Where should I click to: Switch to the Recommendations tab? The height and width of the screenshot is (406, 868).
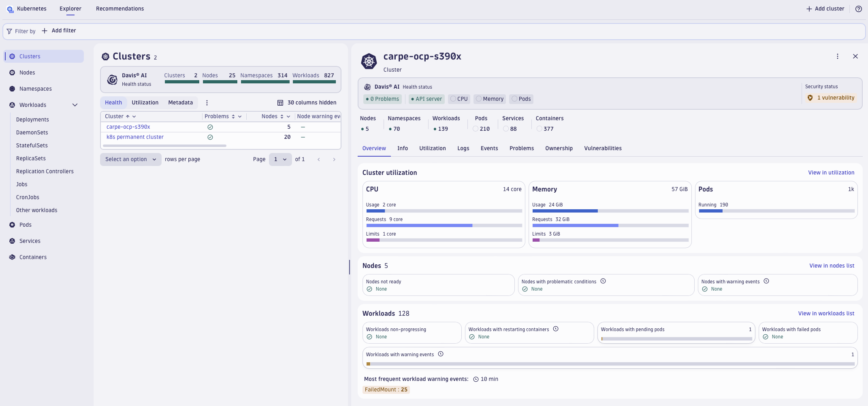(x=120, y=9)
